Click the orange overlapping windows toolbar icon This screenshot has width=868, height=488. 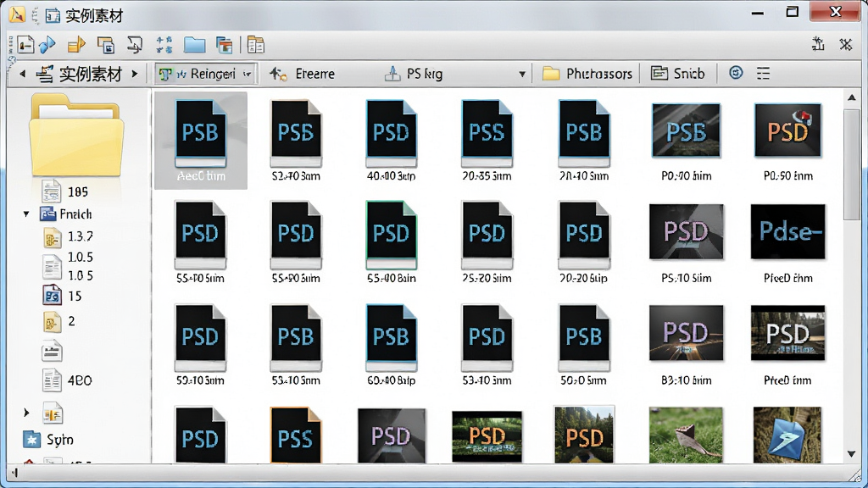[x=224, y=46]
